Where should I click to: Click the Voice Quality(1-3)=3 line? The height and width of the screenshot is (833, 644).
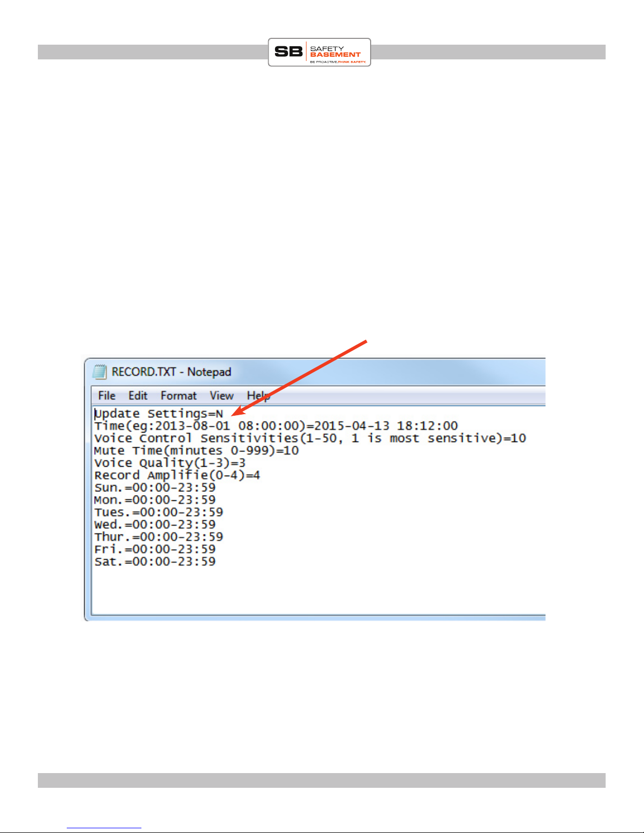click(x=170, y=463)
